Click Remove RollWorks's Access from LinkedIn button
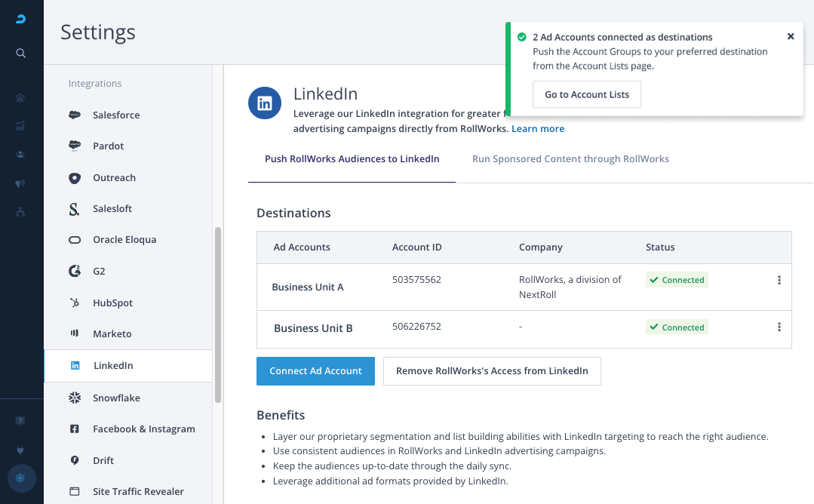The image size is (814, 504). point(492,371)
